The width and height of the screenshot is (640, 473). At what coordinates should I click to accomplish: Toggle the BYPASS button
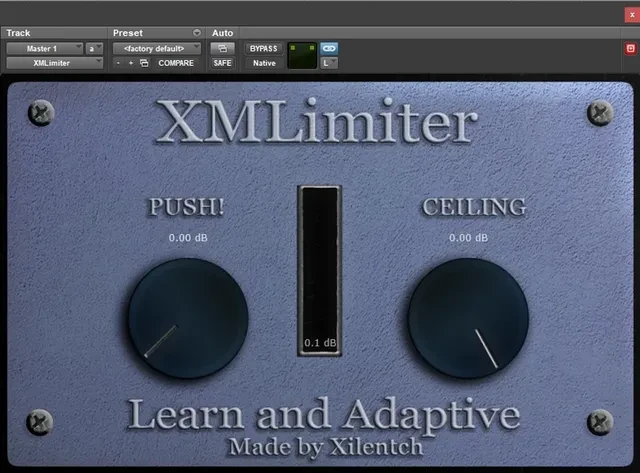click(x=261, y=47)
